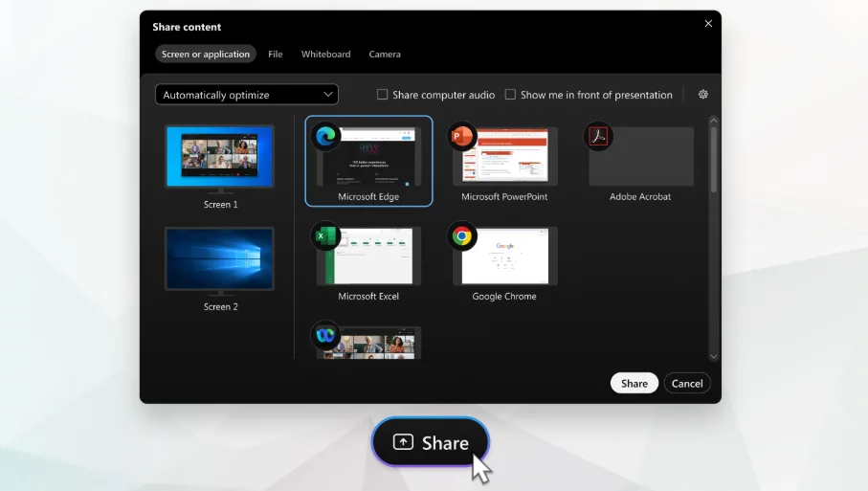The width and height of the screenshot is (868, 491).
Task: Close the Share content dialog
Action: coord(708,24)
